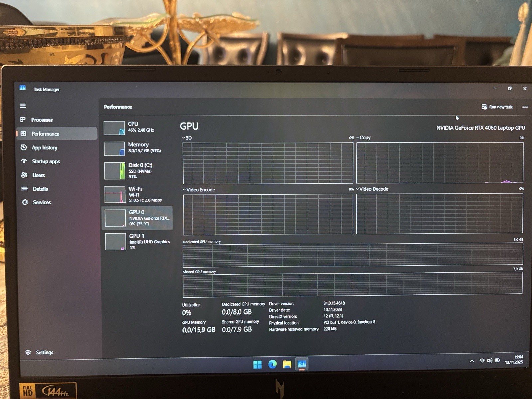This screenshot has width=532, height=399.
Task: Go to the App history page
Action: tap(57, 147)
